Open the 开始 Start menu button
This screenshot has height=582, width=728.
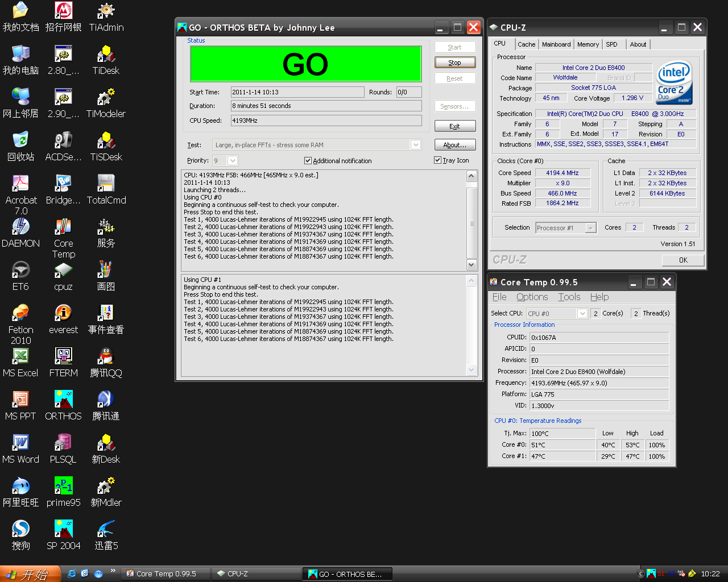click(30, 574)
